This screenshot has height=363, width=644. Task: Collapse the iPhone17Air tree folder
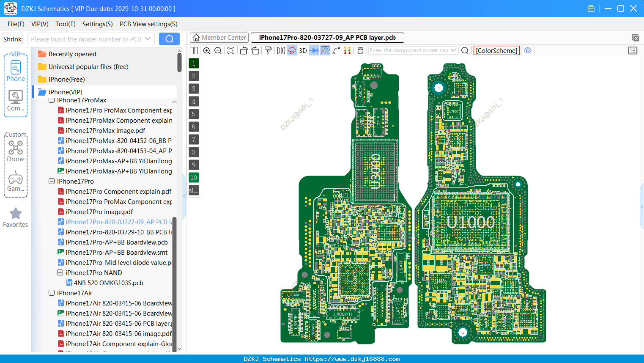[x=52, y=293]
